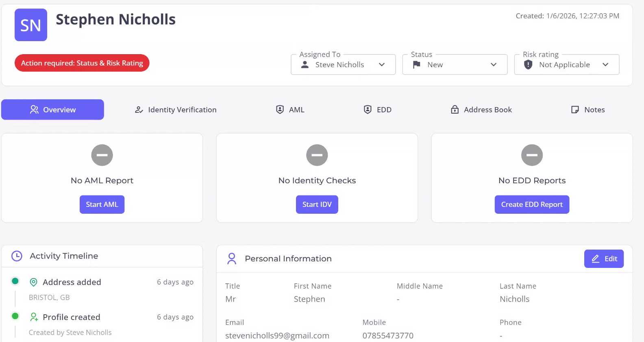Open the Assigned To dropdown
This screenshot has height=342, width=644.
pos(343,65)
